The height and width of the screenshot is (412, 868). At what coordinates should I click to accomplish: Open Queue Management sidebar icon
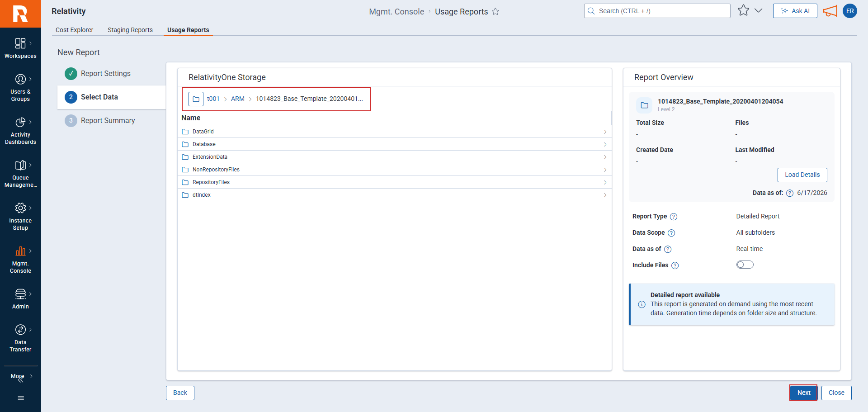click(20, 165)
